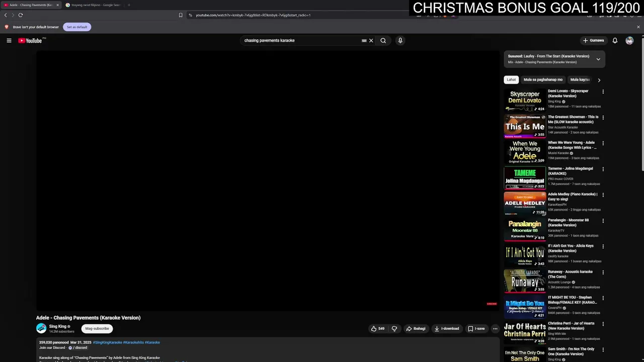This screenshot has height=362, width=644.
Task: Open Sing King channel name link
Action: pyautogui.click(x=58, y=326)
